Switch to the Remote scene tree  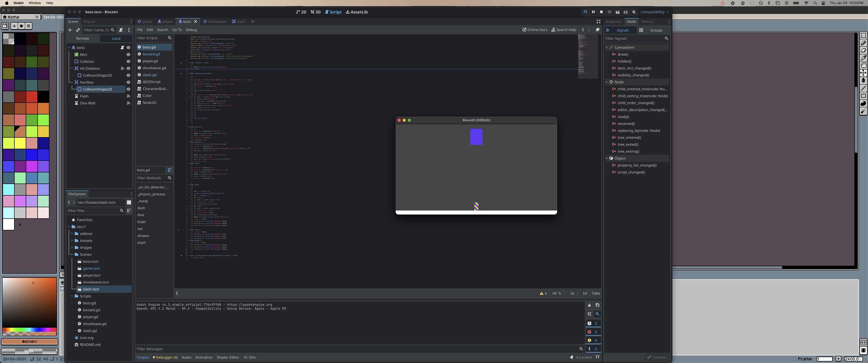pyautogui.click(x=83, y=38)
